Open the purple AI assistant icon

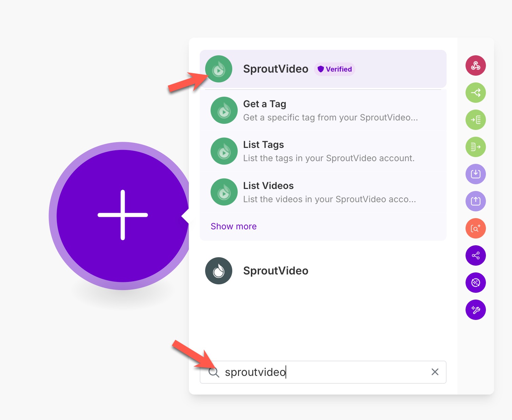[475, 282]
